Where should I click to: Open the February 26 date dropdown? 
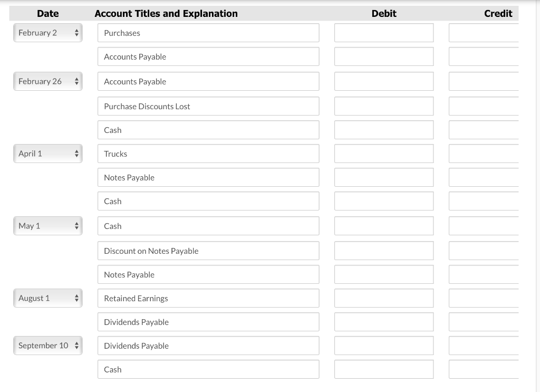click(x=47, y=81)
